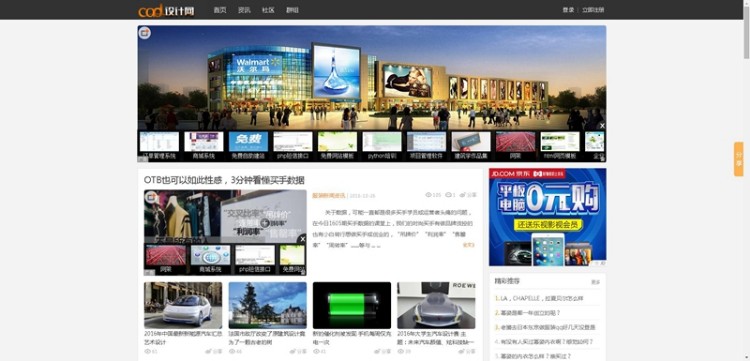Click the round badge icon on Walmart banner
The height and width of the screenshot is (361, 750).
(144, 33)
